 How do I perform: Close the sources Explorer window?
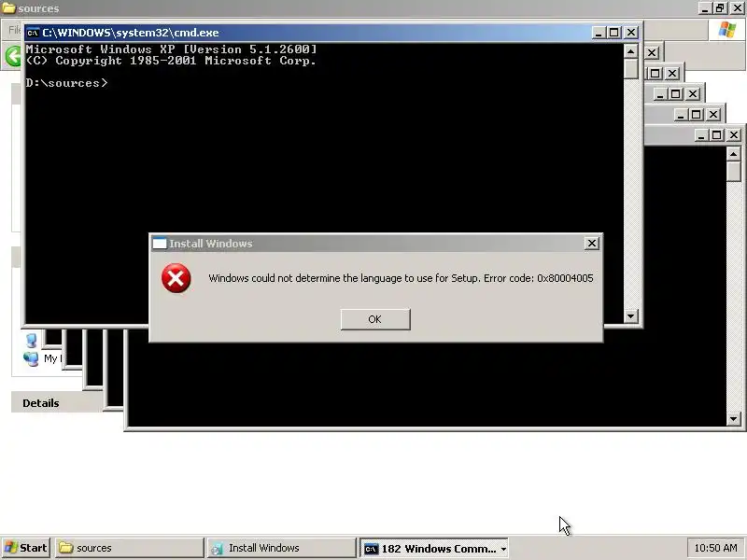click(x=737, y=8)
